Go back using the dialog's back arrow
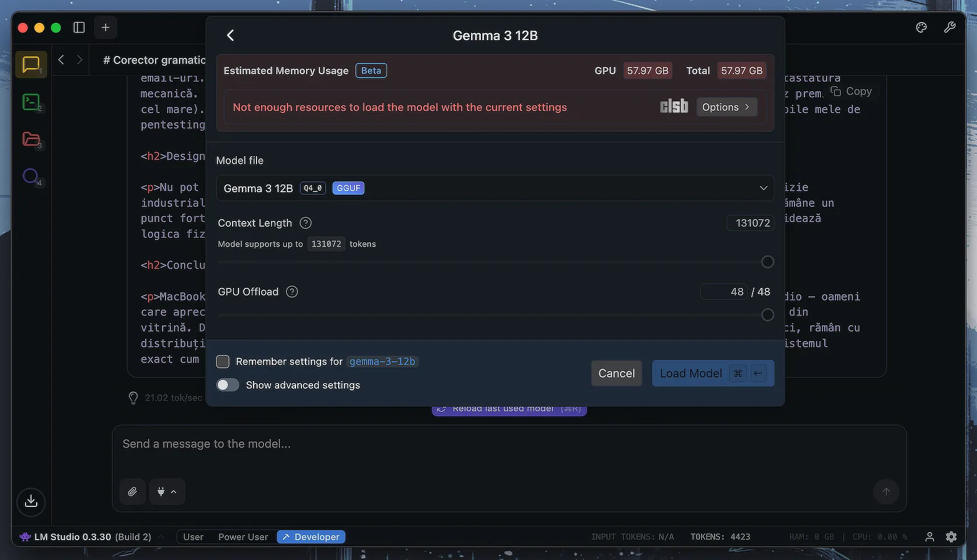Image resolution: width=977 pixels, height=560 pixels. [x=230, y=36]
